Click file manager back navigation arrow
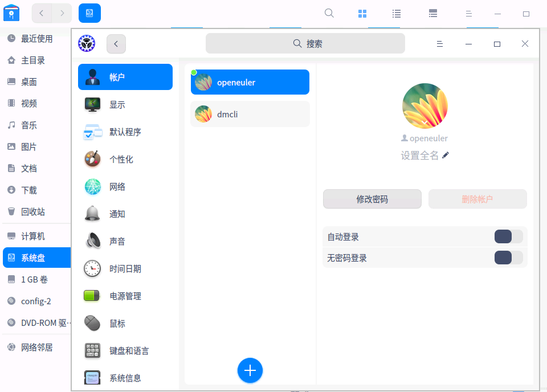 [42, 13]
